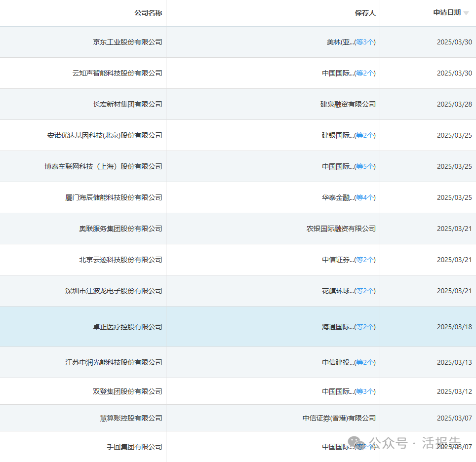Click the sort arrow beside 申请日期
Viewport: 476px width, 462px height.
[466, 13]
